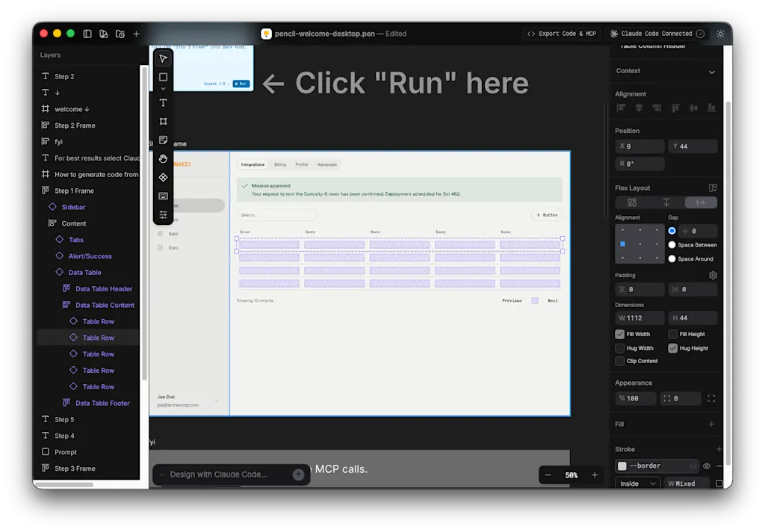
Task: Click the --border stroke color swatch
Action: (x=622, y=466)
